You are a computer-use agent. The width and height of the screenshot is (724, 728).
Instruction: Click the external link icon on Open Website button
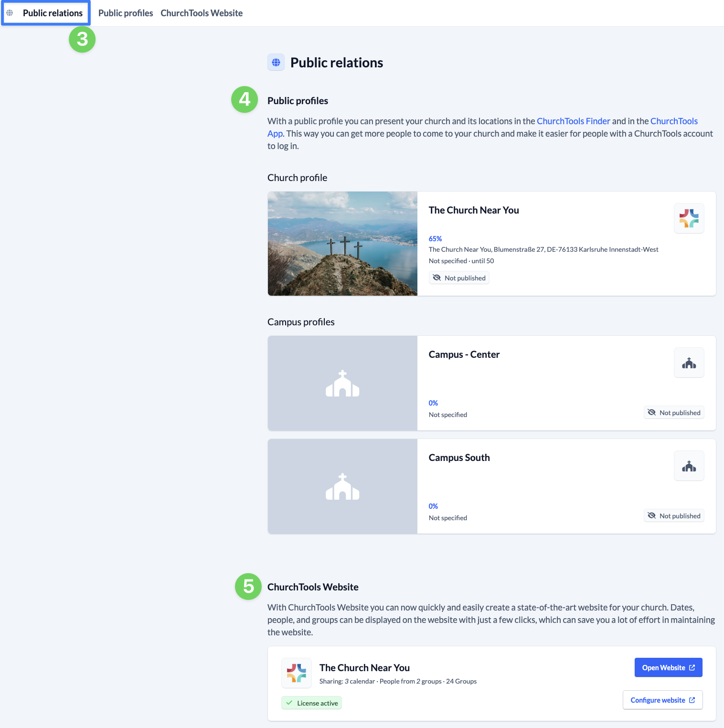(692, 668)
